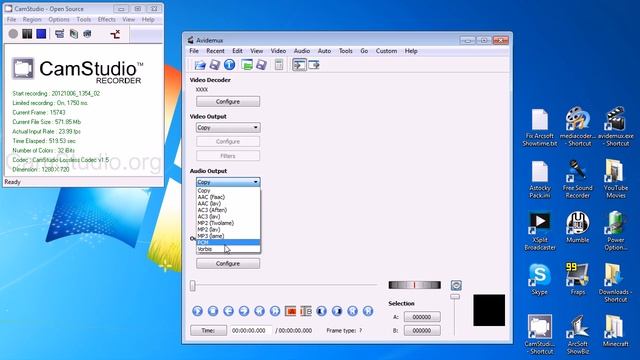Image resolution: width=640 pixels, height=360 pixels.
Task: Open XSplit Broadcaster desktop shortcut
Action: pos(540,231)
